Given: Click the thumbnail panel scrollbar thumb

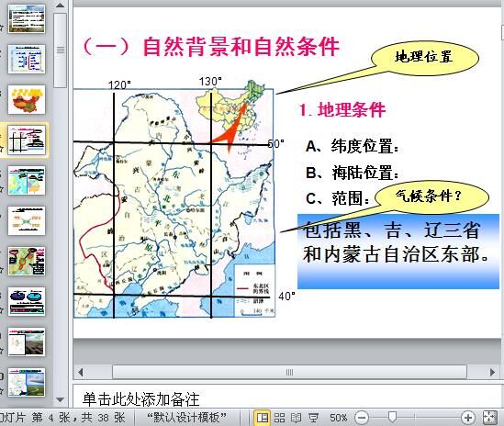Looking at the screenshot, I should click(60, 50).
